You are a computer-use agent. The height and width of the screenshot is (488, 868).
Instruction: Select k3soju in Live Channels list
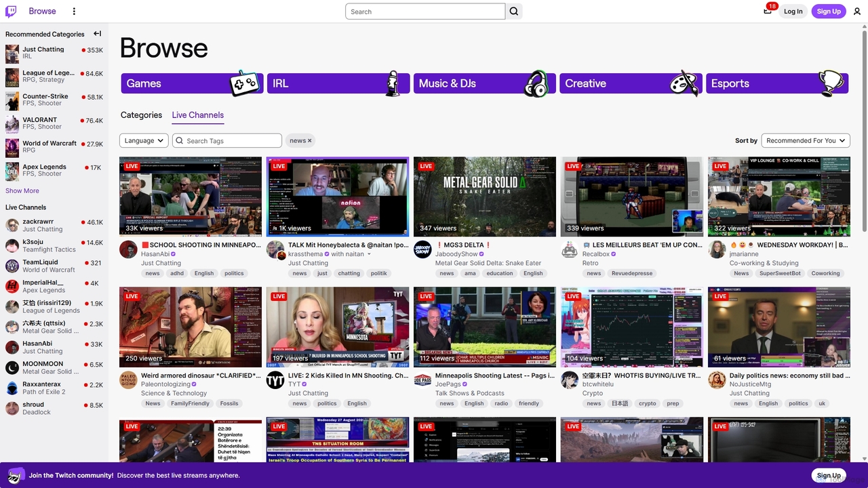(x=54, y=245)
